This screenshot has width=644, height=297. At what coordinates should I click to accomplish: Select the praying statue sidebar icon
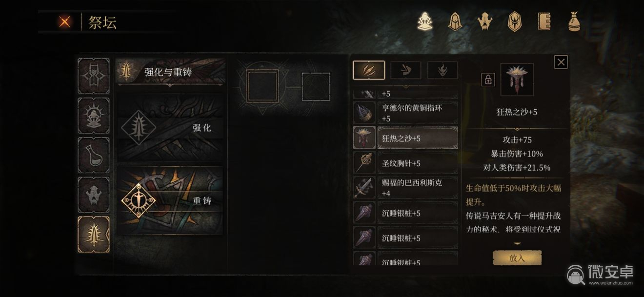(94, 116)
